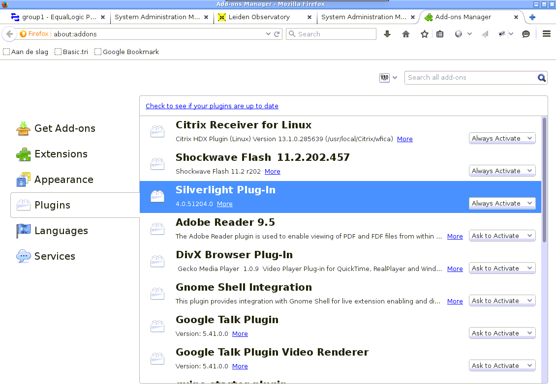This screenshot has width=556, height=392.
Task: Open tools for all add-ons dropdown
Action: 388,78
